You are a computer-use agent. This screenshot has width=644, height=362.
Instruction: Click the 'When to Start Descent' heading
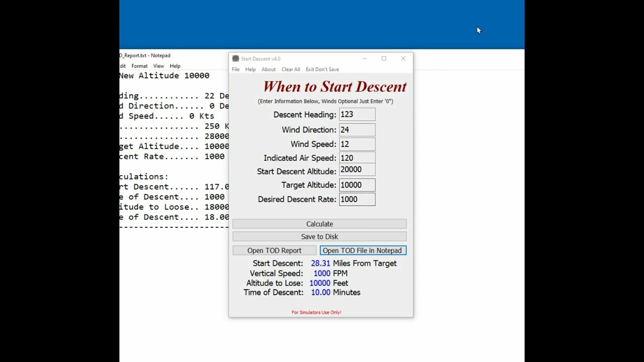pyautogui.click(x=335, y=86)
